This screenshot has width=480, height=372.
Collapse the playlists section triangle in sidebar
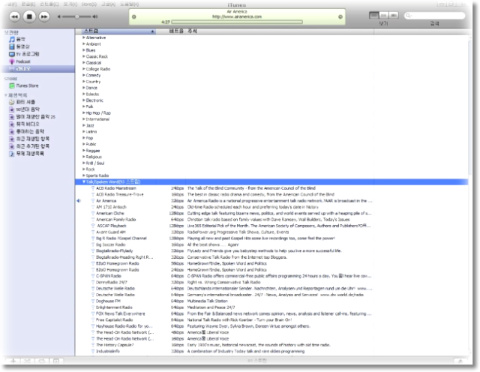6,95
